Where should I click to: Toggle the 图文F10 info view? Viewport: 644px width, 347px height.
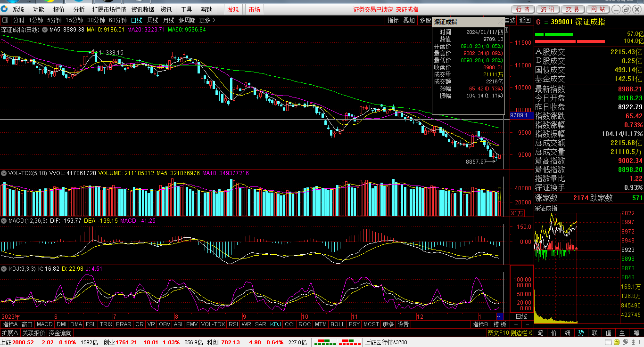tap(498, 333)
